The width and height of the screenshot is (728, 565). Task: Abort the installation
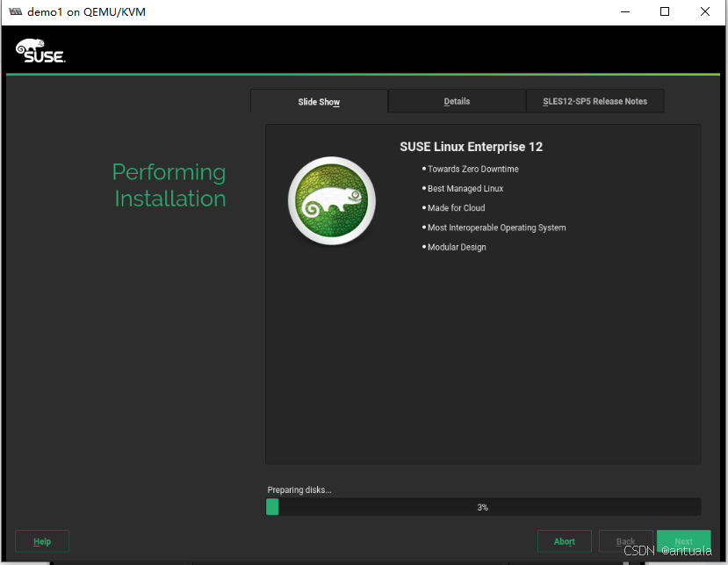coord(564,541)
